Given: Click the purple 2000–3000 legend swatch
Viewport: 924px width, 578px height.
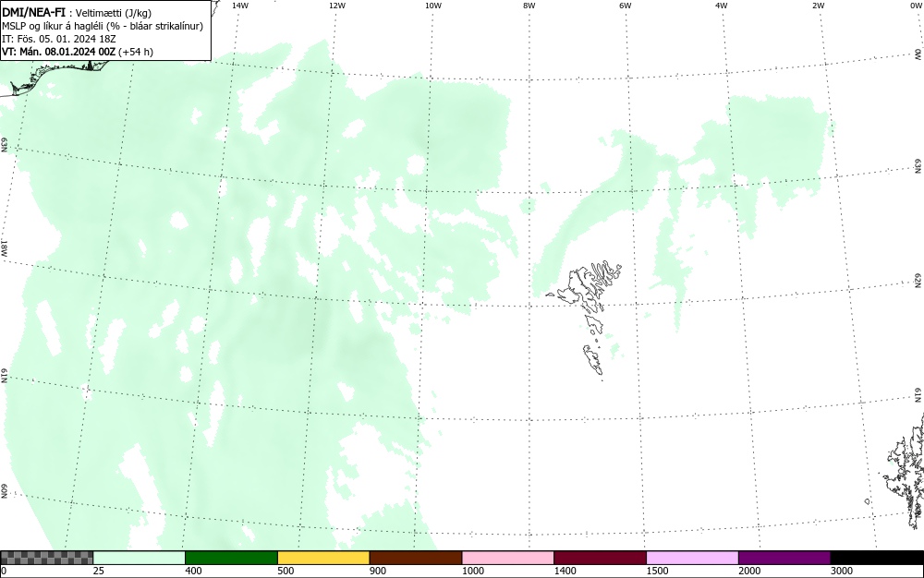Looking at the screenshot, I should point(784,558).
